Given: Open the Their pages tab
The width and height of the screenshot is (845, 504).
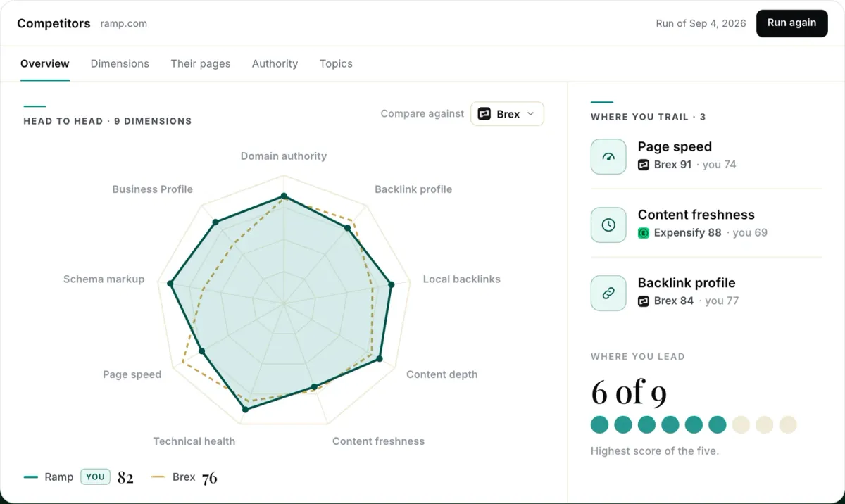Looking at the screenshot, I should (201, 63).
